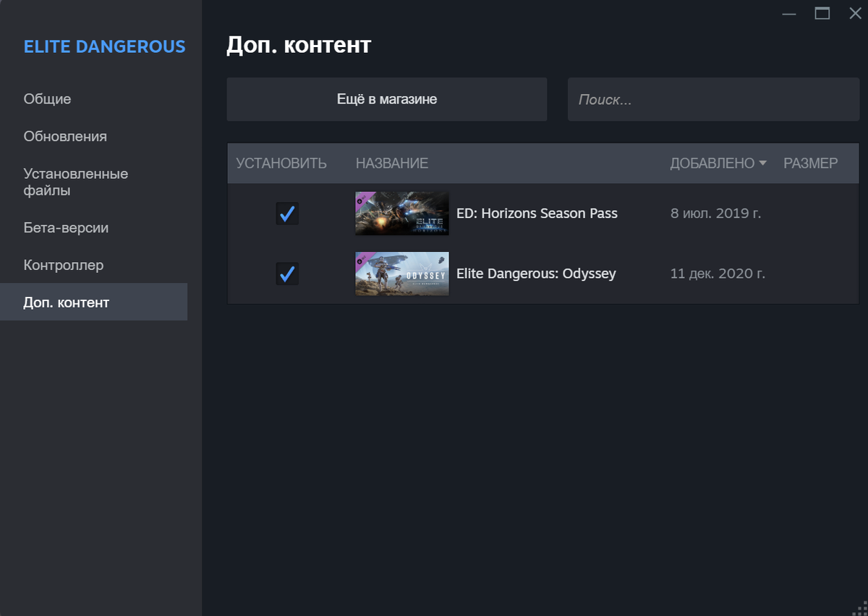
Task: Sort by the Название column header
Action: tap(392, 164)
